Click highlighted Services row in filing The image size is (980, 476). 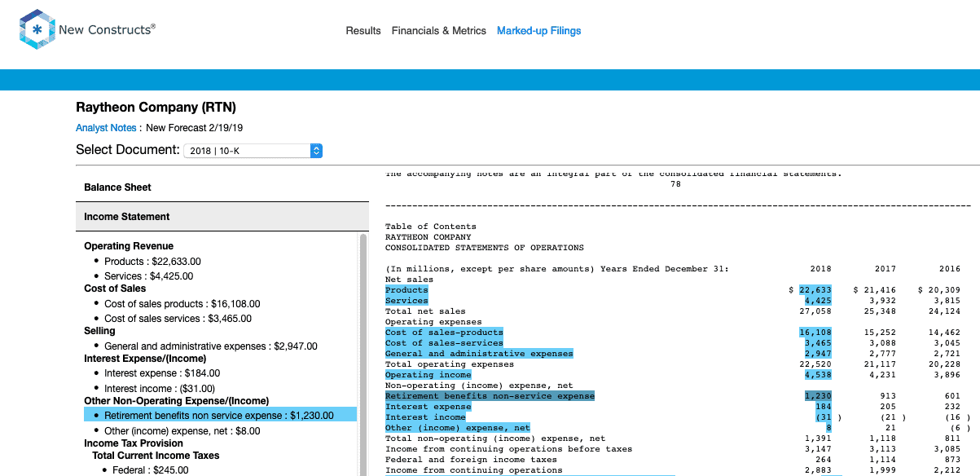407,301
